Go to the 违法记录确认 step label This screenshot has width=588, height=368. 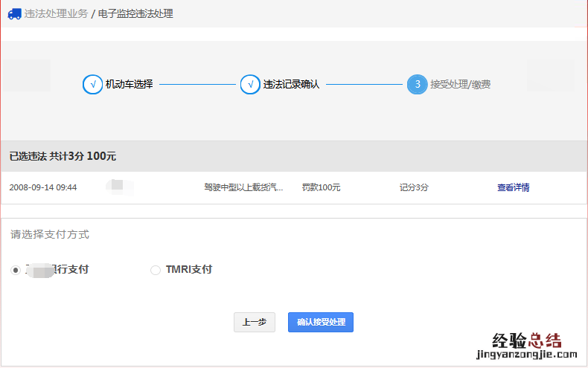point(291,84)
